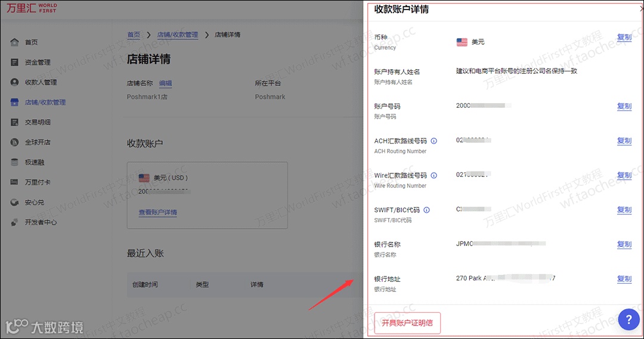Open 极速融 in the sidebar menu
The height and width of the screenshot is (339, 644).
pos(35,162)
